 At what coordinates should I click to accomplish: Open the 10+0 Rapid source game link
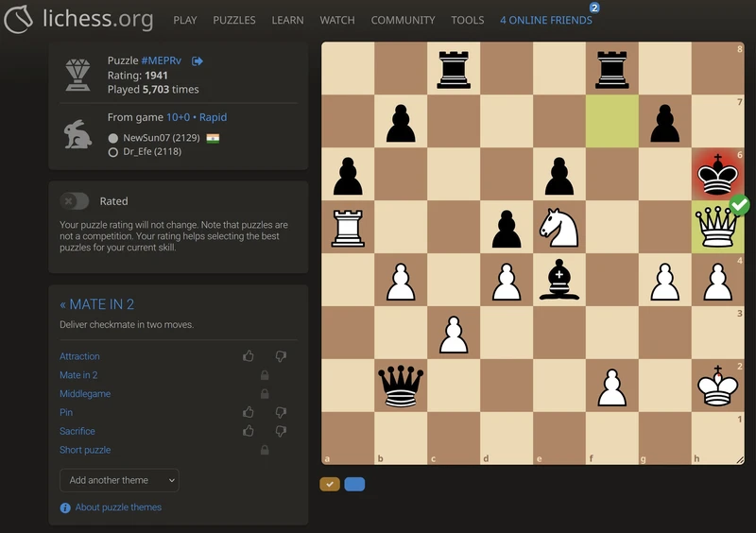point(197,117)
